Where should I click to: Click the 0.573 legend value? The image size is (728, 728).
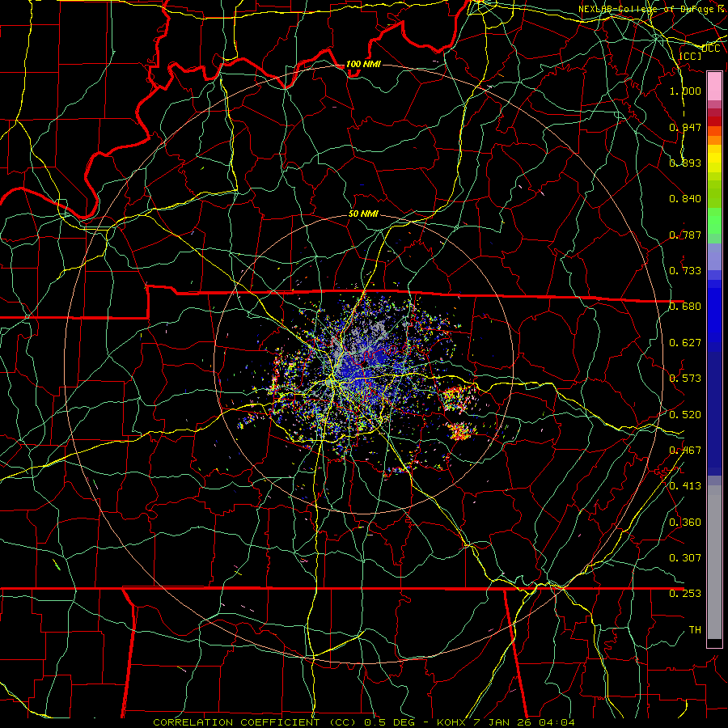pyautogui.click(x=685, y=379)
